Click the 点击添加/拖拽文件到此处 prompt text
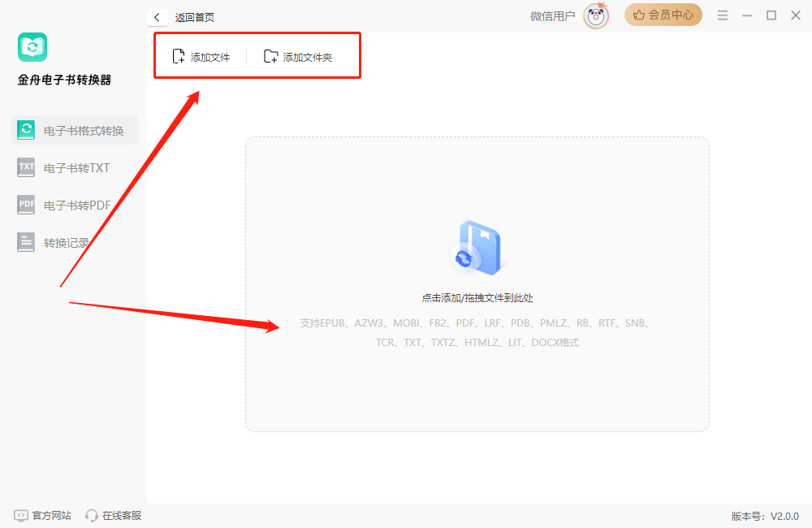 (x=477, y=298)
